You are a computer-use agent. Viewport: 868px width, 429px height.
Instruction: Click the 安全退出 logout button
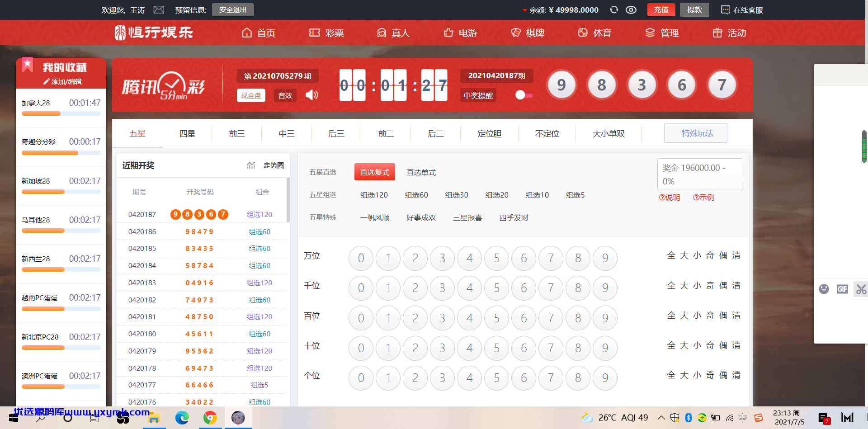coord(233,9)
